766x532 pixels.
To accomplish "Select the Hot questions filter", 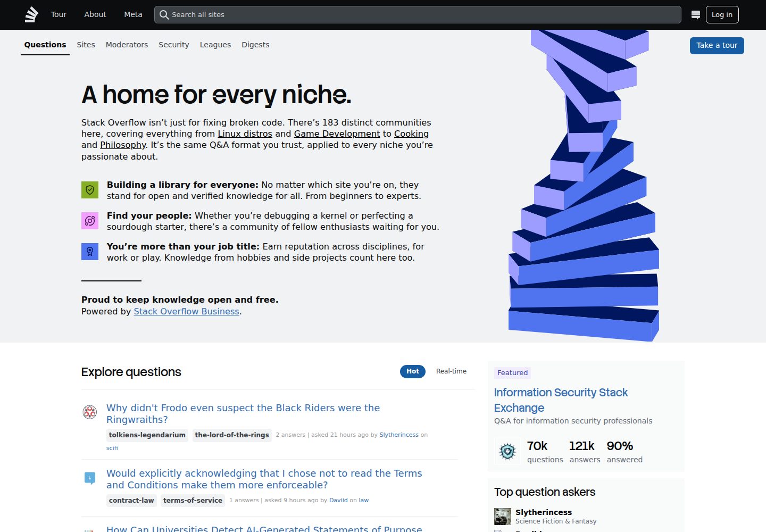I will coord(413,371).
